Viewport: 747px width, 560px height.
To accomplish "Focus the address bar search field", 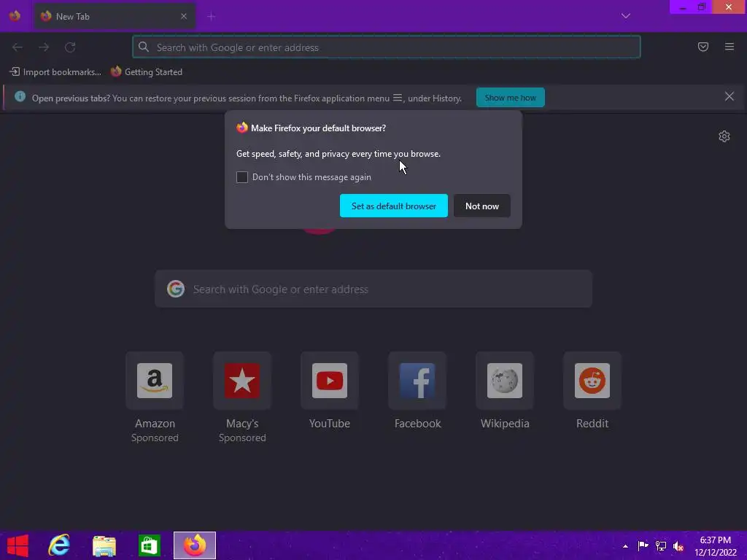I will [387, 47].
